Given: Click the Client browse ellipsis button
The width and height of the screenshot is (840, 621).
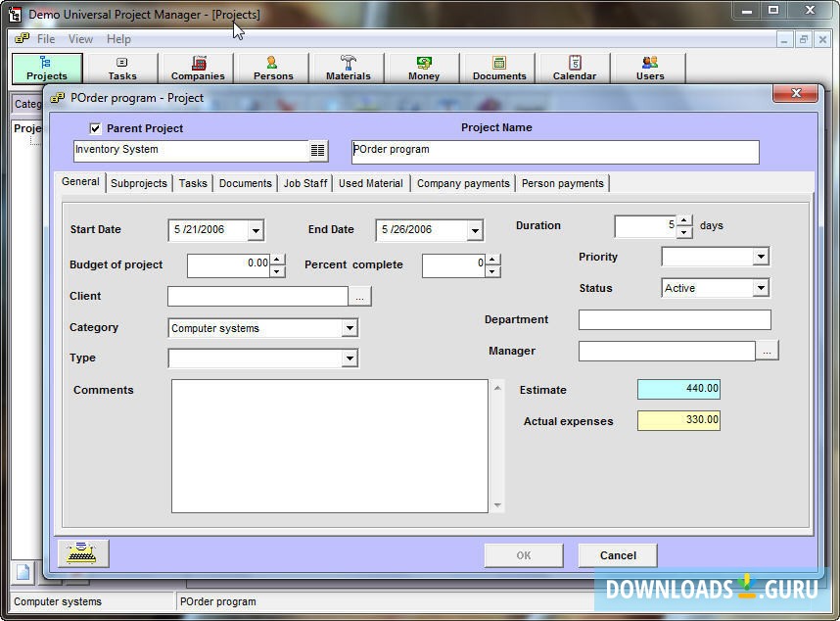Looking at the screenshot, I should pyautogui.click(x=360, y=297).
